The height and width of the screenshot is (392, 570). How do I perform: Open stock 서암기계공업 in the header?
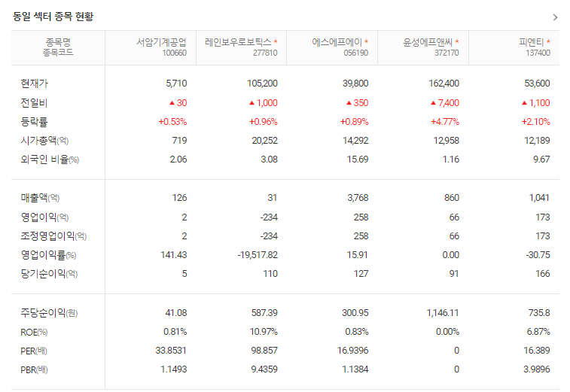click(x=161, y=42)
